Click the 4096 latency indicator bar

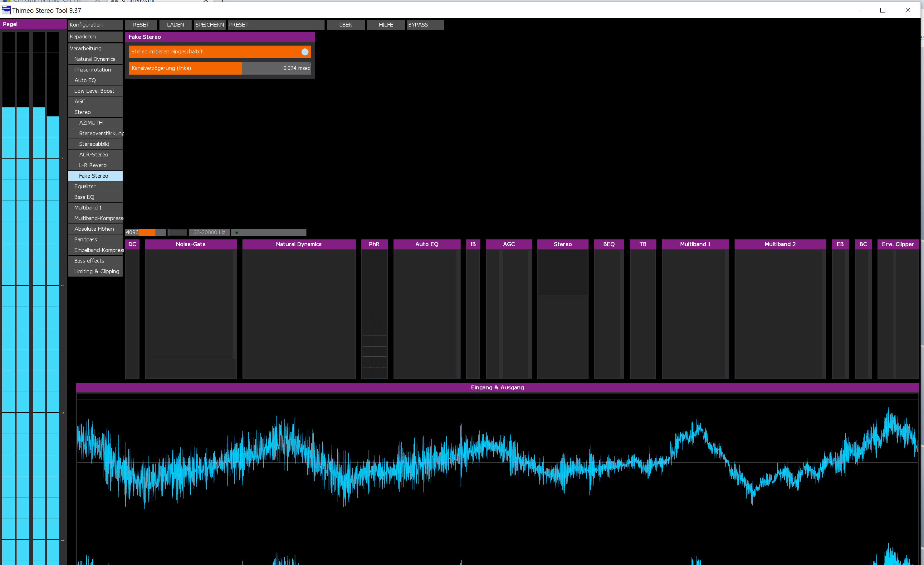145,233
